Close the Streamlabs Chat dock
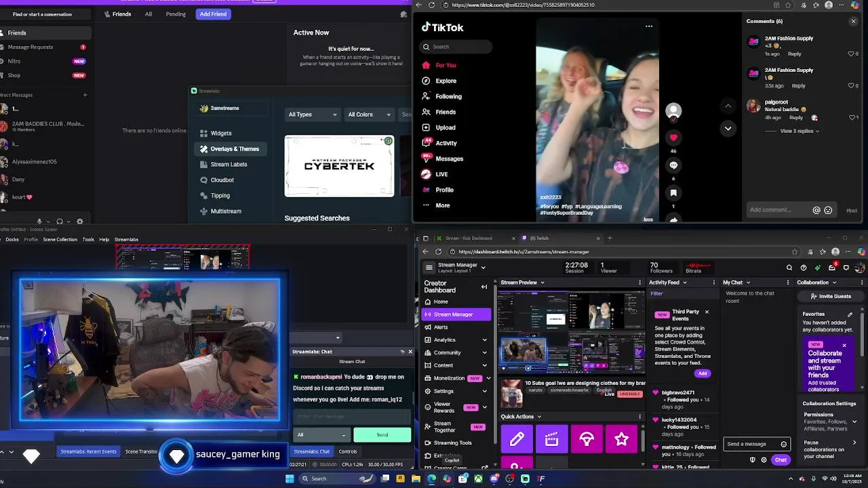Viewport: 868px width, 488px height. [x=410, y=352]
